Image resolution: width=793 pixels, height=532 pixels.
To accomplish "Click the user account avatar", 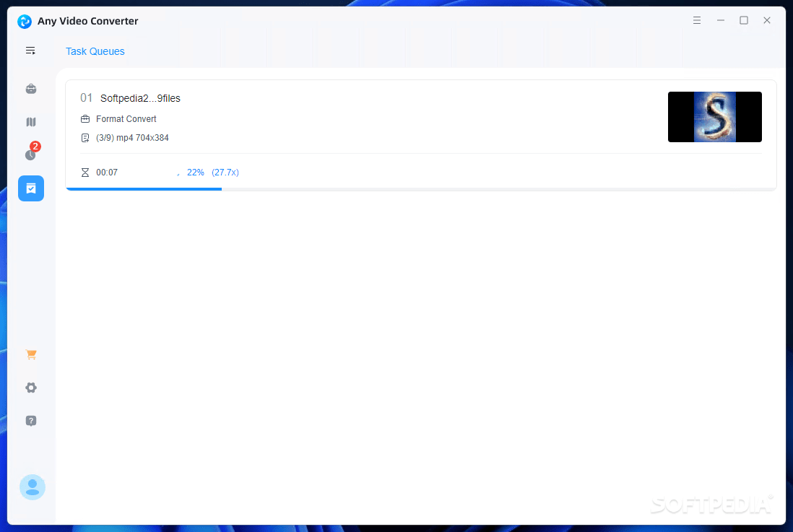I will pos(32,487).
